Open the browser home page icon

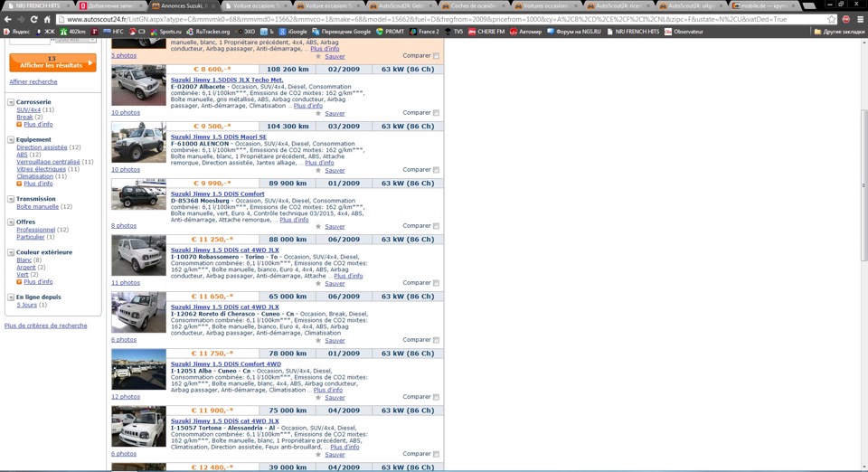(47, 19)
